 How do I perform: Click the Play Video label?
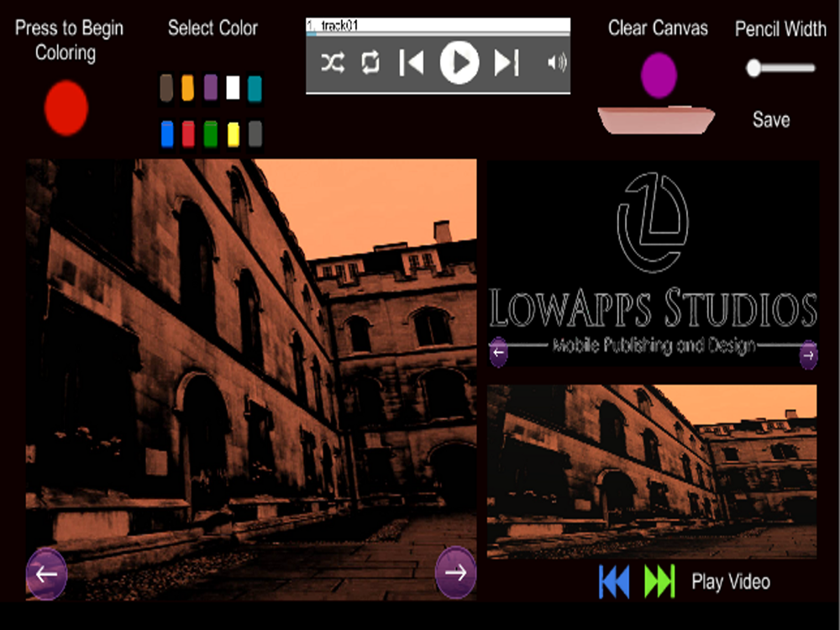pos(731,582)
